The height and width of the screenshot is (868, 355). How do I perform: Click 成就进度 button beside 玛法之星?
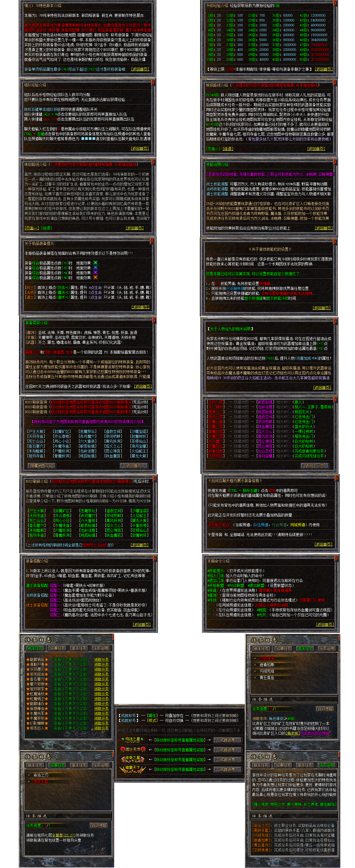pyautogui.click(x=227, y=740)
